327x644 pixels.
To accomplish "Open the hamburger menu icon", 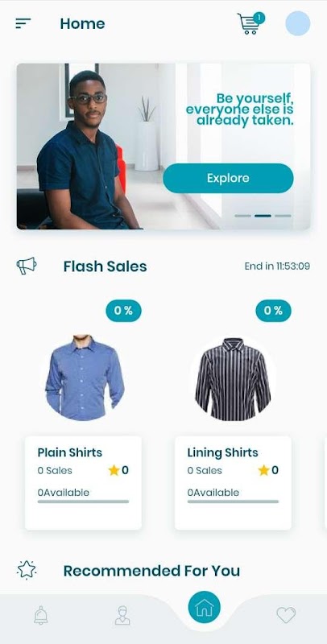I will click(x=23, y=23).
